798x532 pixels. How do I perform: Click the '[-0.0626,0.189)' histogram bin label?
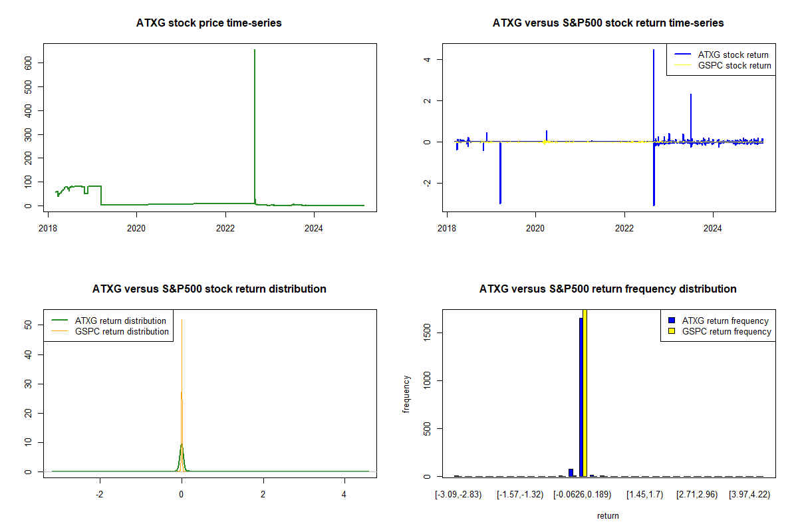coord(583,495)
